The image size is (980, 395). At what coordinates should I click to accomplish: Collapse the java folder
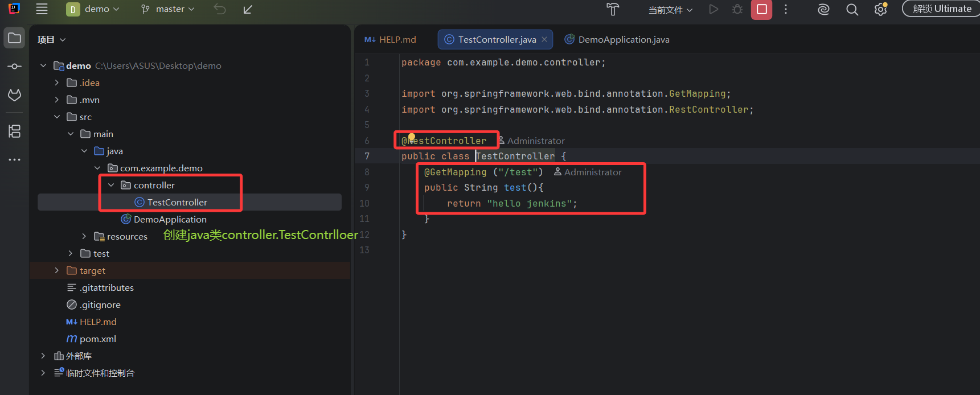coord(84,151)
